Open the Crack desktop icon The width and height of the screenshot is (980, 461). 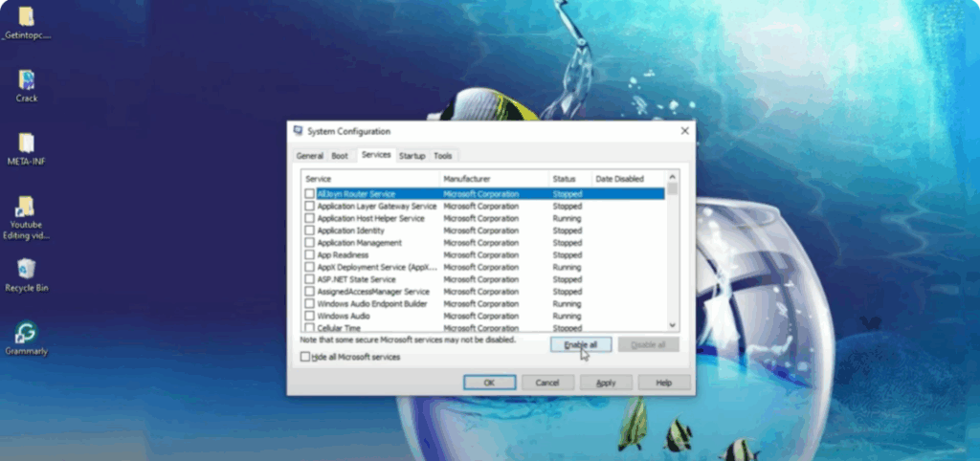(26, 86)
